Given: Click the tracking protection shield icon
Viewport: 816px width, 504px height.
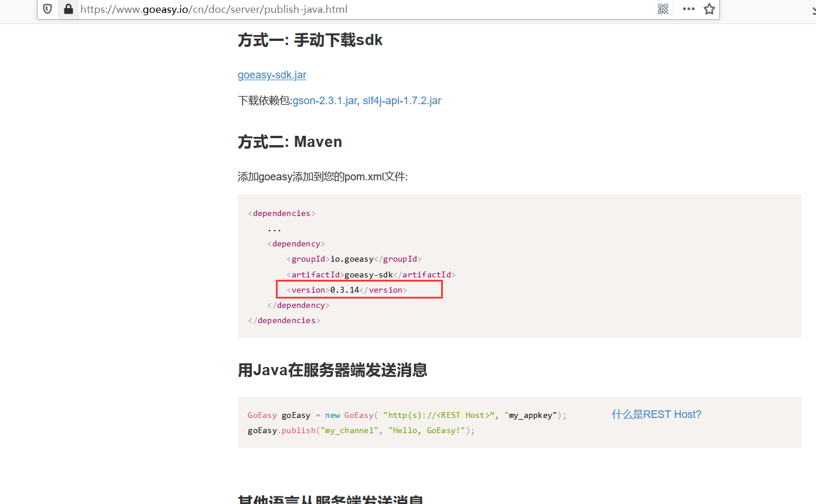Looking at the screenshot, I should click(x=47, y=9).
